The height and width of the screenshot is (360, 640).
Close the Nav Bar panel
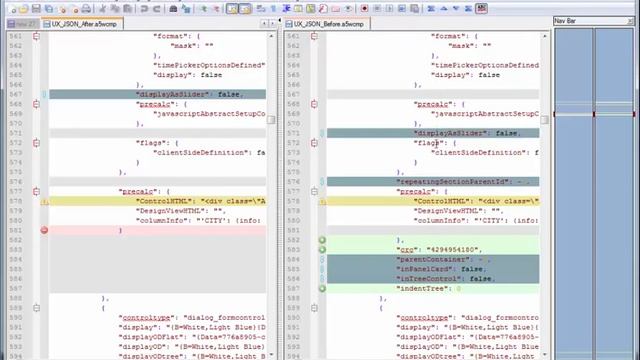click(630, 21)
